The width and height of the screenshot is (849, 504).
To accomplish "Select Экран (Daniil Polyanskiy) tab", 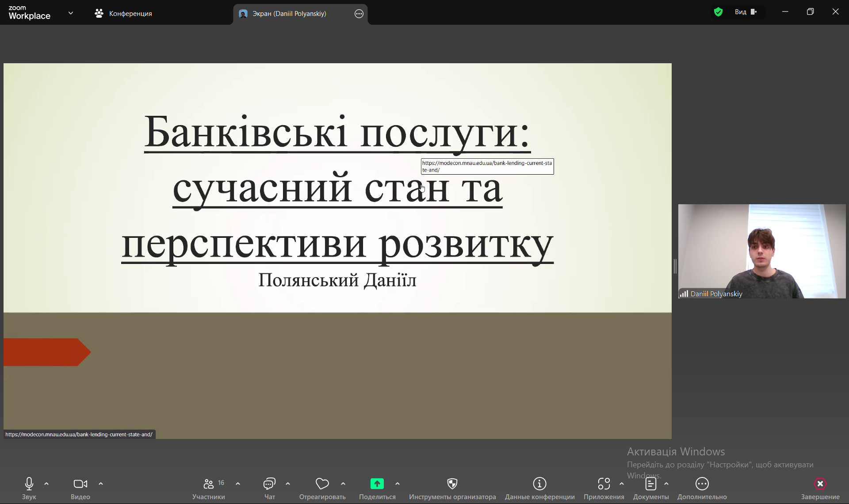I will tap(289, 14).
